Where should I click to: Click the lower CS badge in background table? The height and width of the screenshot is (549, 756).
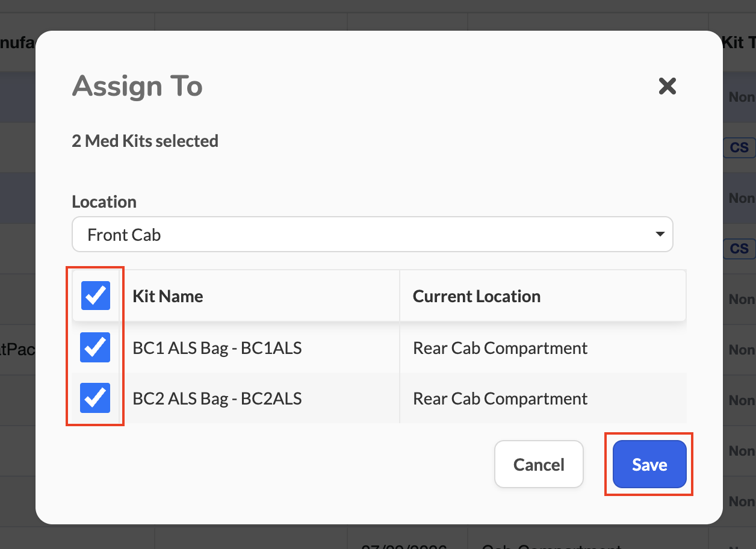click(x=739, y=249)
